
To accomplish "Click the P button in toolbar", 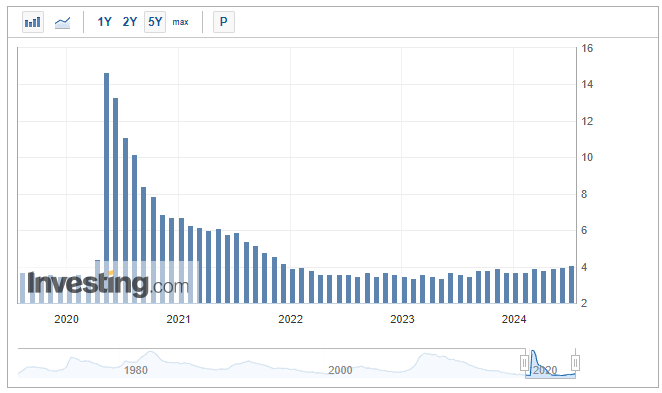I will (x=224, y=22).
